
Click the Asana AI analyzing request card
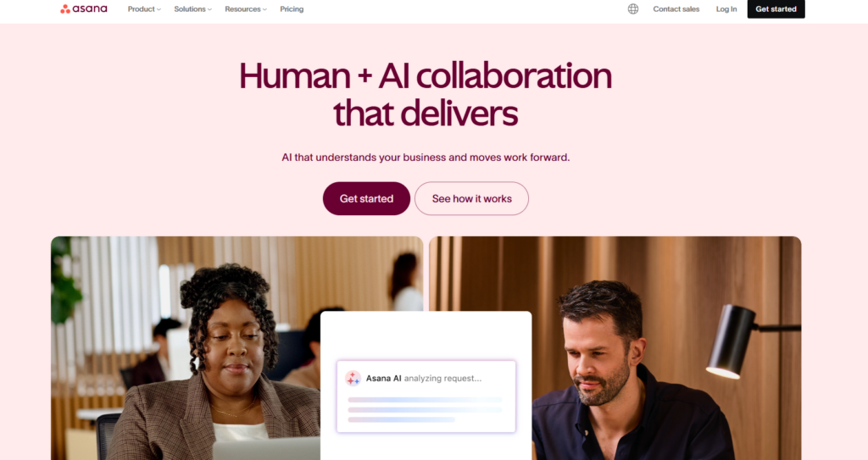pyautogui.click(x=426, y=396)
